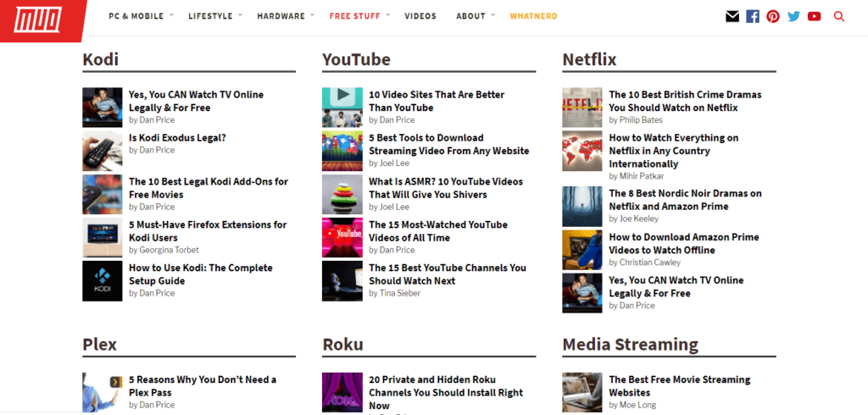Click the 15 Most-Watched YouTube Videos thumbnail
Image resolution: width=868 pixels, height=415 pixels.
tap(342, 238)
